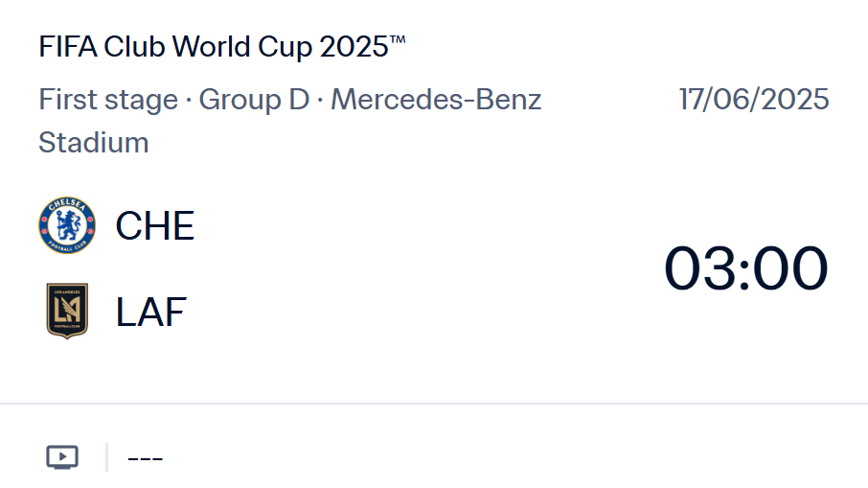This screenshot has width=868, height=488.
Task: Click the Mercedes-Benz venue text
Action: 436,101
